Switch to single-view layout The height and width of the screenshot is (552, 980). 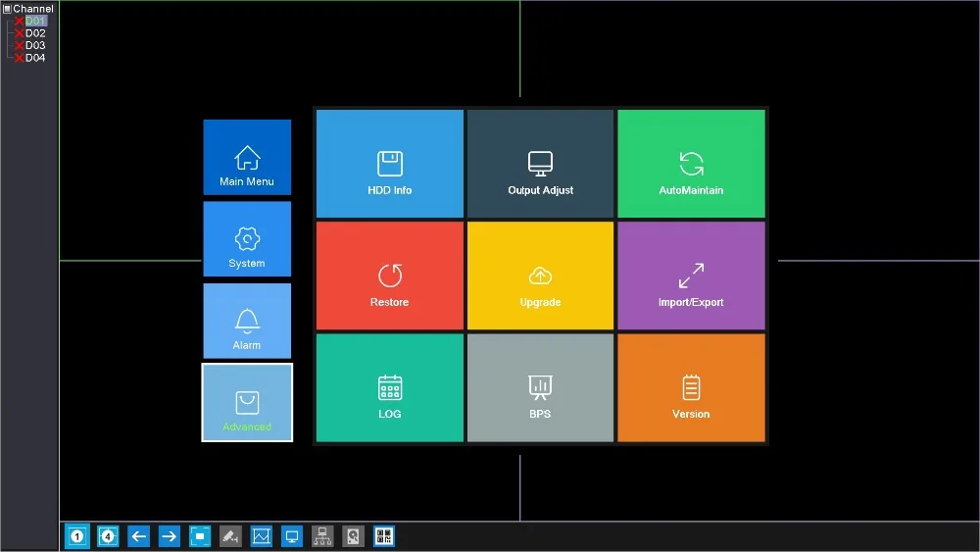[76, 536]
